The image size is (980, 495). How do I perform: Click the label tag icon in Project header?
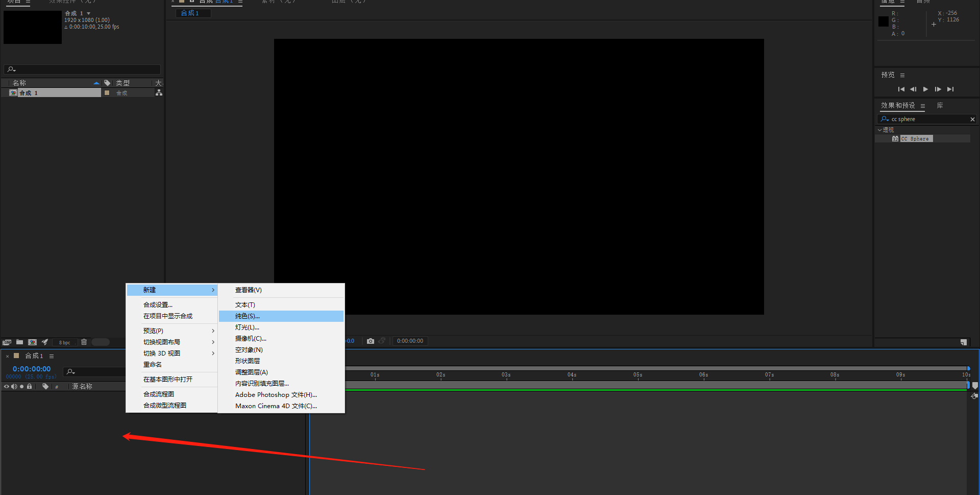click(107, 83)
